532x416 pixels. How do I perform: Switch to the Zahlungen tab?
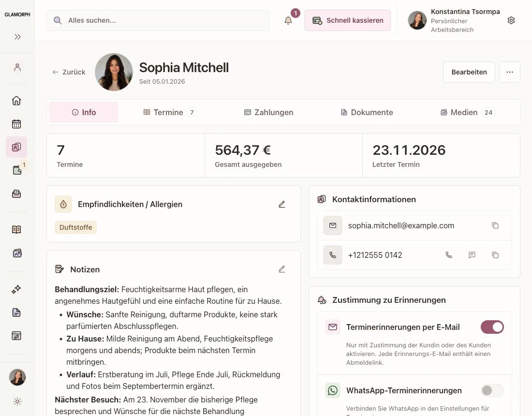(x=269, y=112)
